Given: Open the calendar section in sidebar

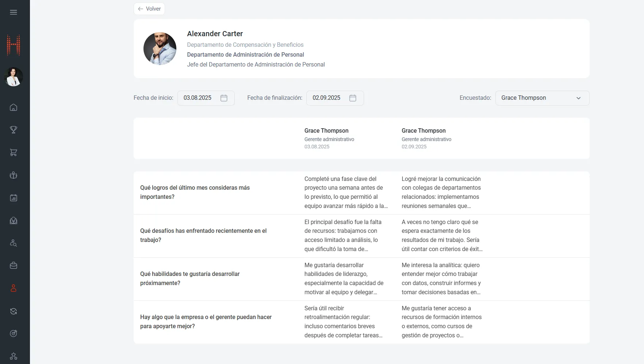Looking at the screenshot, I should pyautogui.click(x=14, y=198).
